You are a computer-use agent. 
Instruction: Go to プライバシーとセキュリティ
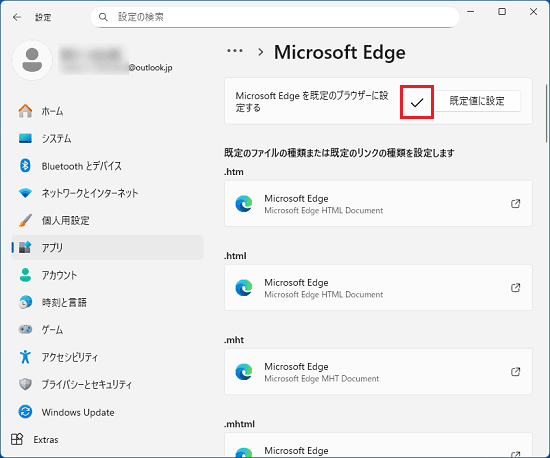[x=87, y=384]
